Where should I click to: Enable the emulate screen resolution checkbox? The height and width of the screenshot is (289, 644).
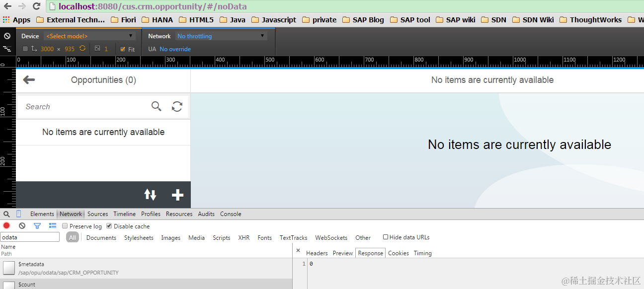(25, 49)
